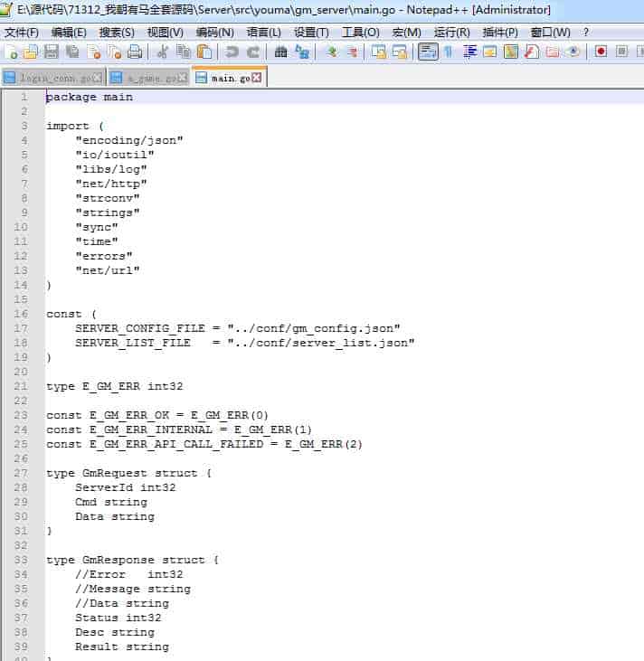Toggle Show All Characters pilcrow icon

pos(448,52)
